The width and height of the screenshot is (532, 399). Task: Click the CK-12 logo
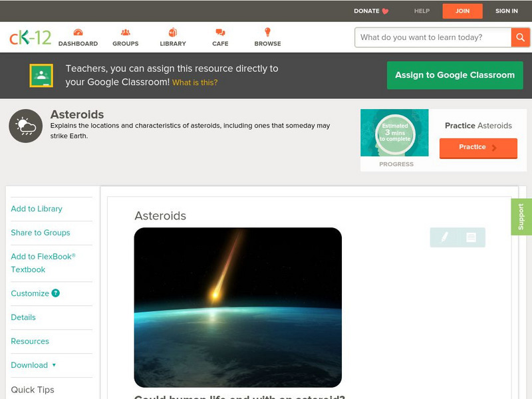coord(30,37)
